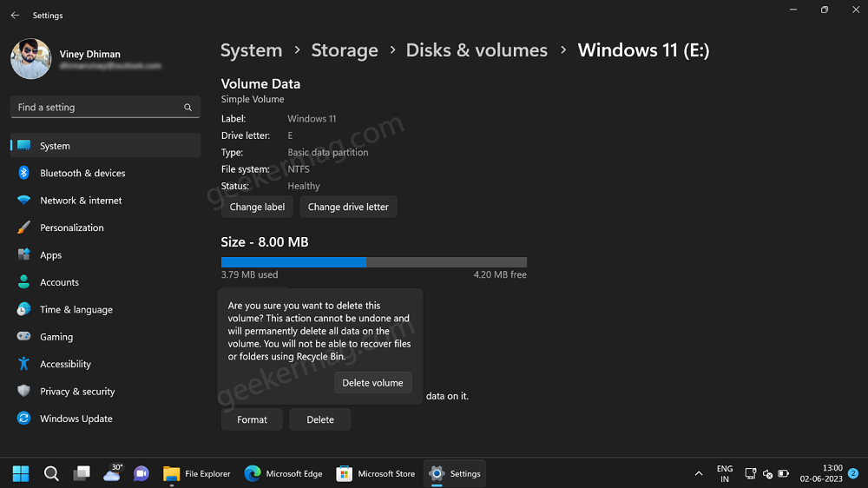
Task: Click the Wi-Fi network icon in sidebar
Action: click(x=23, y=200)
